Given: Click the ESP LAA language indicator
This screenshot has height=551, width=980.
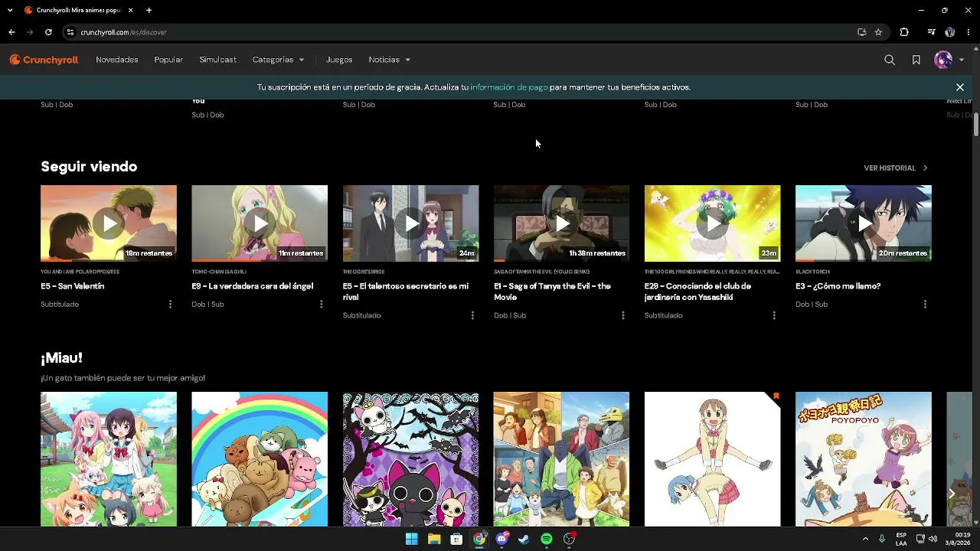Looking at the screenshot, I should [x=901, y=539].
